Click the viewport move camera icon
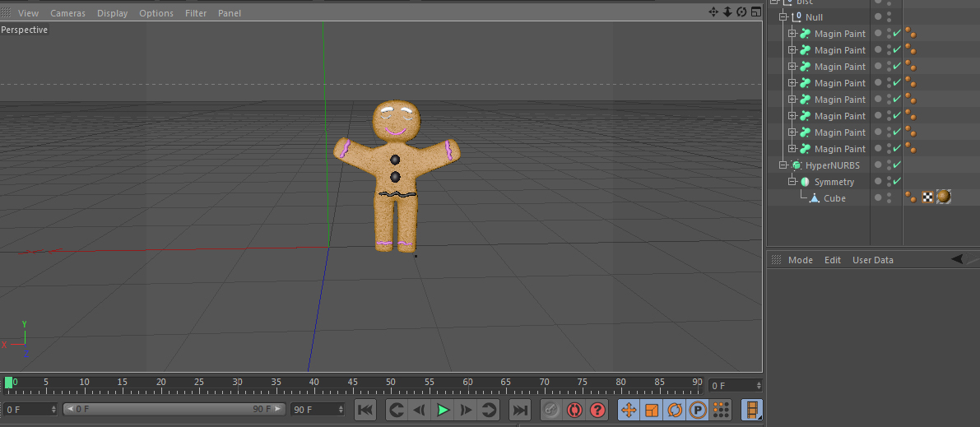 point(713,12)
